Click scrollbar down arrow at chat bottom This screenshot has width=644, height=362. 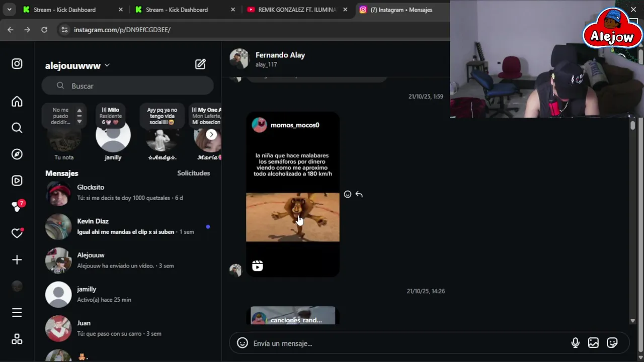pyautogui.click(x=633, y=320)
